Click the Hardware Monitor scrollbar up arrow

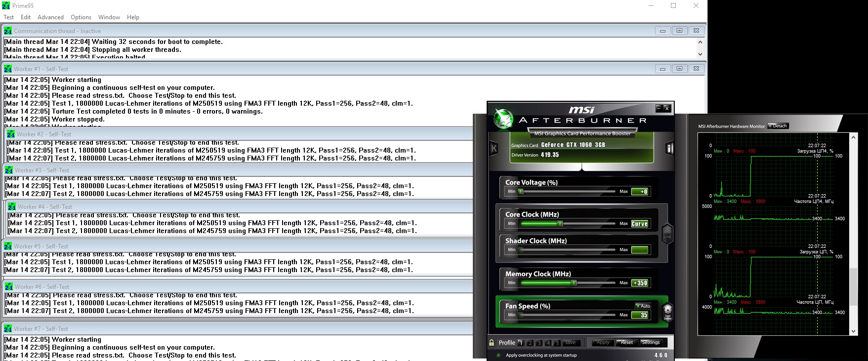[x=854, y=137]
